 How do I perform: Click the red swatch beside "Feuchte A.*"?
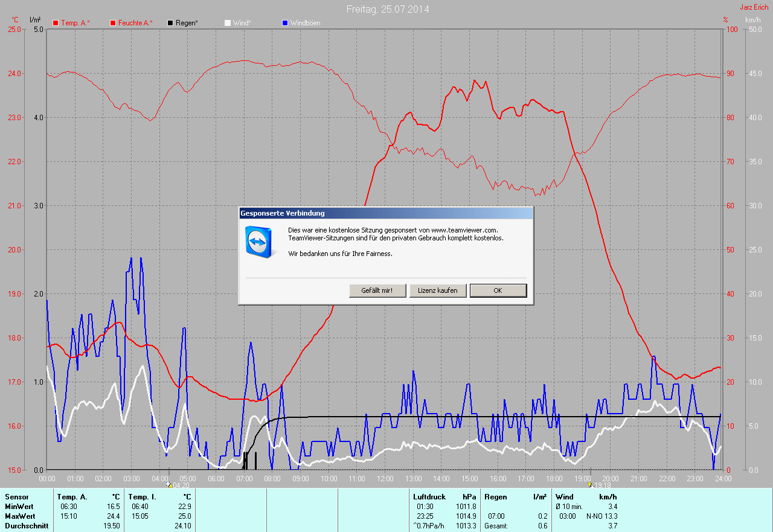tap(113, 23)
